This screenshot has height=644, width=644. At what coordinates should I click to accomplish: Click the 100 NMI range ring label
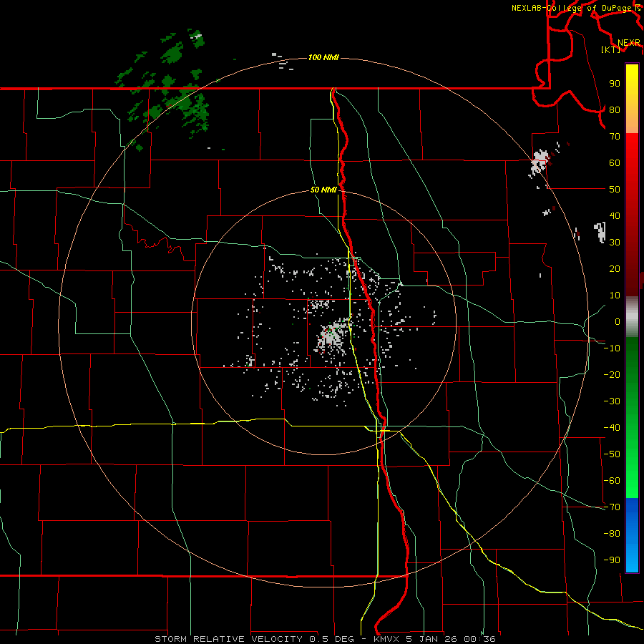tap(323, 57)
